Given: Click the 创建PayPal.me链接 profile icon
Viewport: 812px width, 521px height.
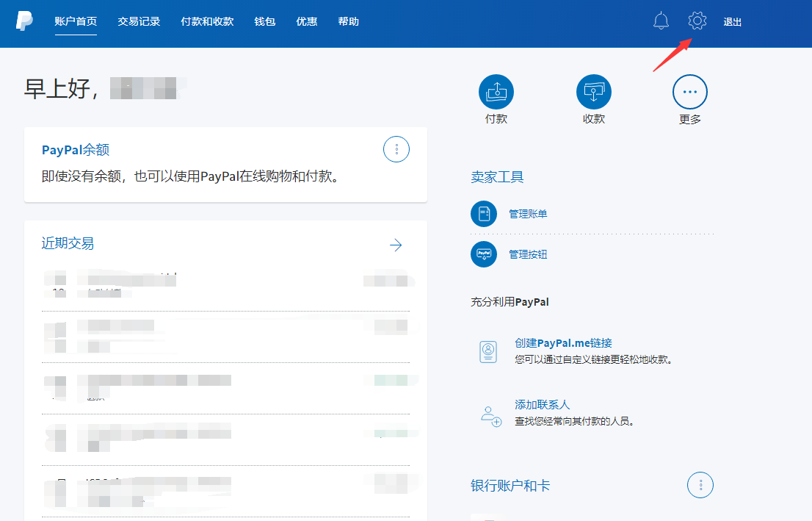Looking at the screenshot, I should 488,352.
